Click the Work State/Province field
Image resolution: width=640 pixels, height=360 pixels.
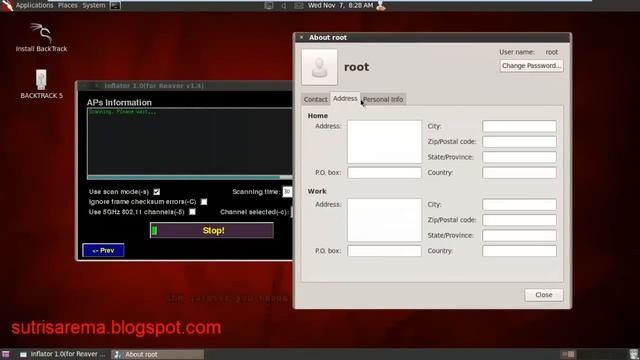tap(519, 236)
